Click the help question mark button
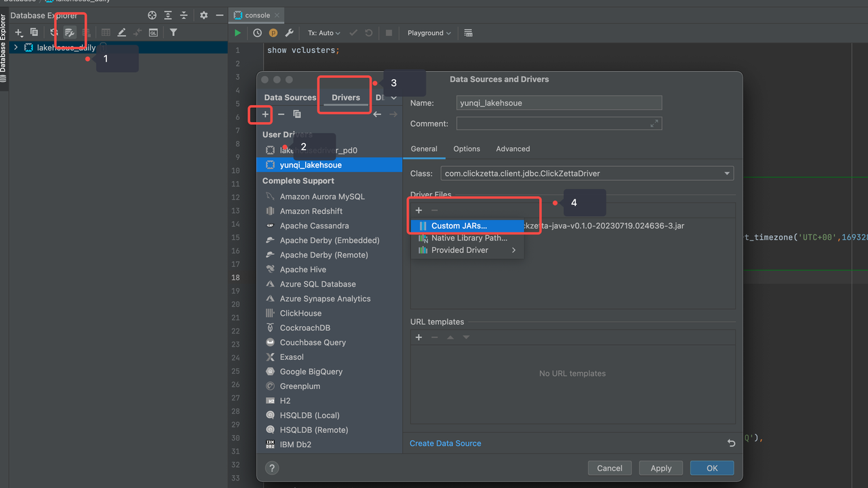This screenshot has width=868, height=488. pyautogui.click(x=272, y=468)
